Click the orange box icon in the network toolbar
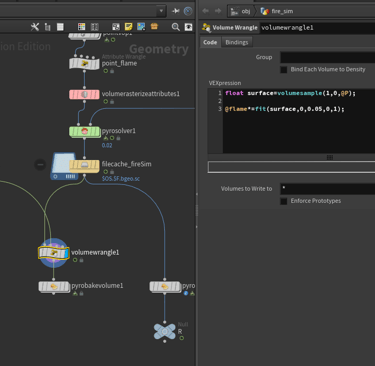This screenshot has height=366, width=375. 154,26
